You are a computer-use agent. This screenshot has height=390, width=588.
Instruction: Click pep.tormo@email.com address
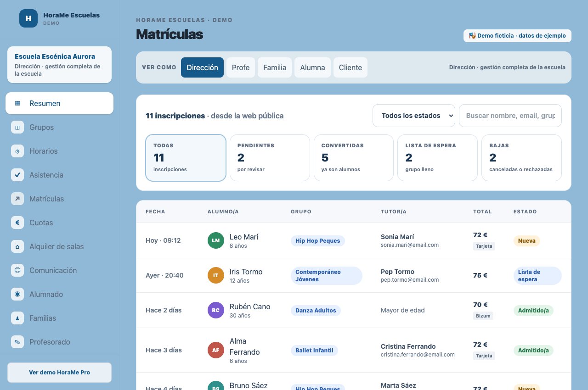click(x=410, y=280)
